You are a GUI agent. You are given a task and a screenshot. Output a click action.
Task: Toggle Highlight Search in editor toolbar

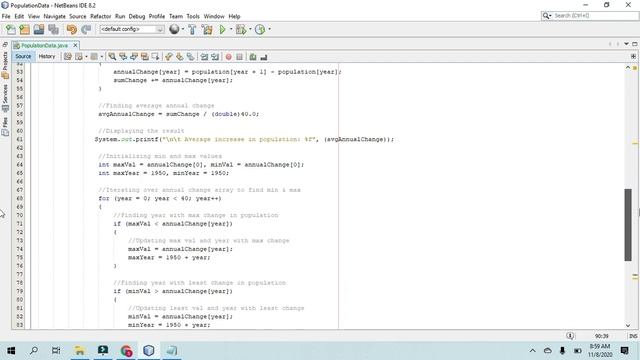click(144, 57)
